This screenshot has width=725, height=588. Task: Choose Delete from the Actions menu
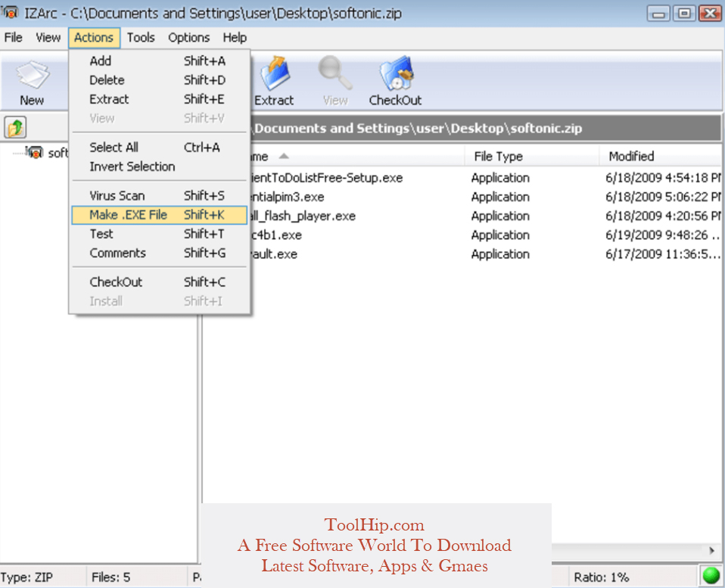tap(159, 80)
